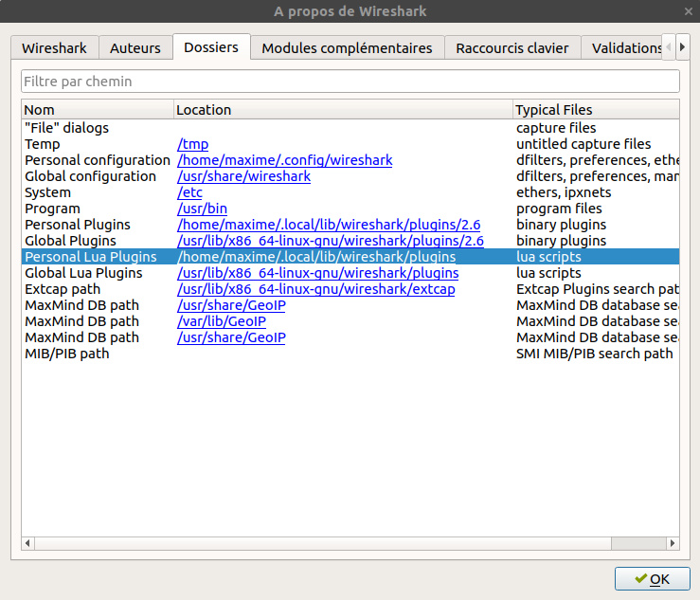Open the /etc location link

(x=189, y=192)
